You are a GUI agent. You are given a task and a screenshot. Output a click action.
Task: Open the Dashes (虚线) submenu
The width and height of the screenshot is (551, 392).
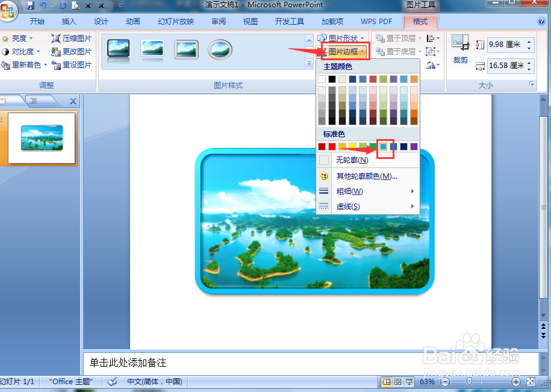(x=368, y=206)
